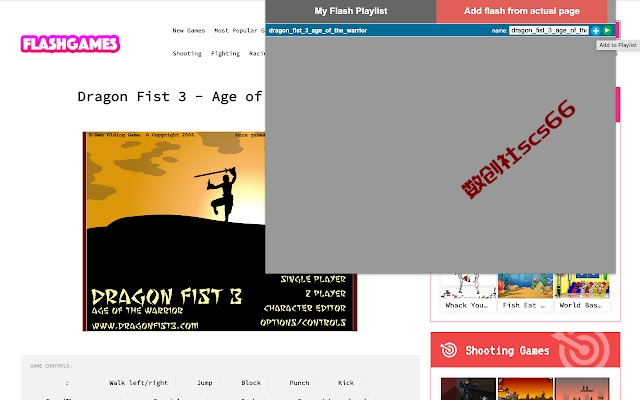Open the FLASHGAMES logo home link

point(70,44)
